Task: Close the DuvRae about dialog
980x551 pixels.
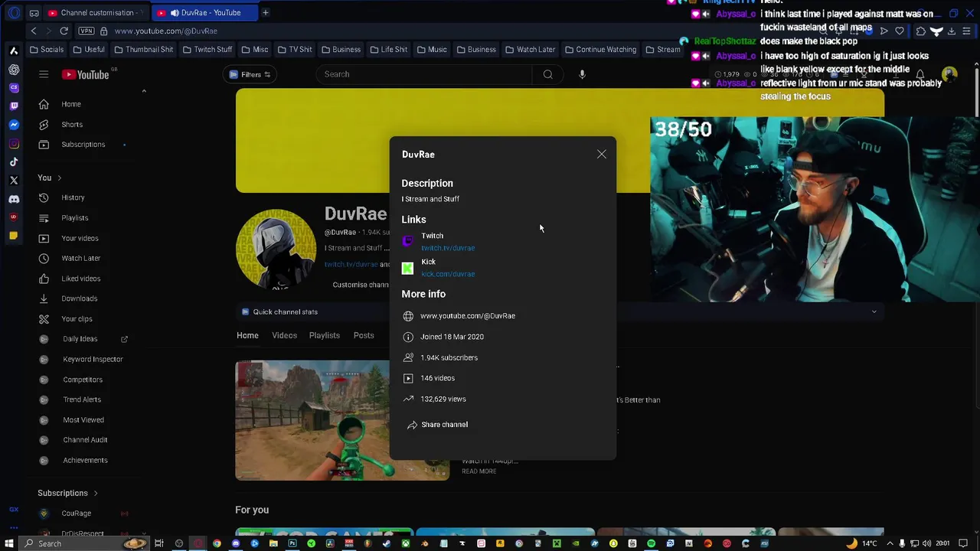Action: 602,155
